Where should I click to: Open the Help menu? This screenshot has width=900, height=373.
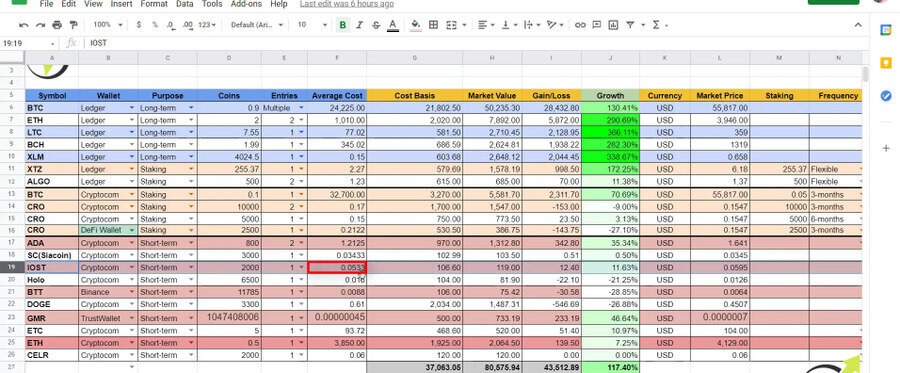278,4
